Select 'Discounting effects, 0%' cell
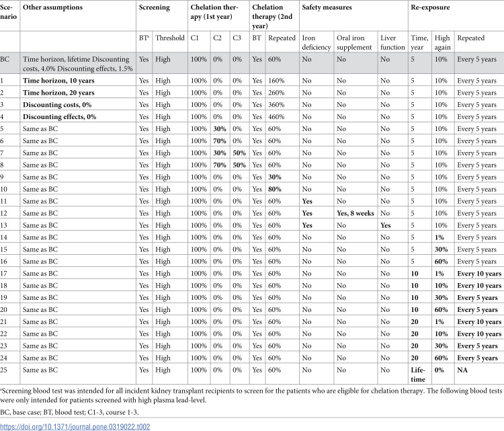Screen dimensions: 504x431 [x=59, y=117]
